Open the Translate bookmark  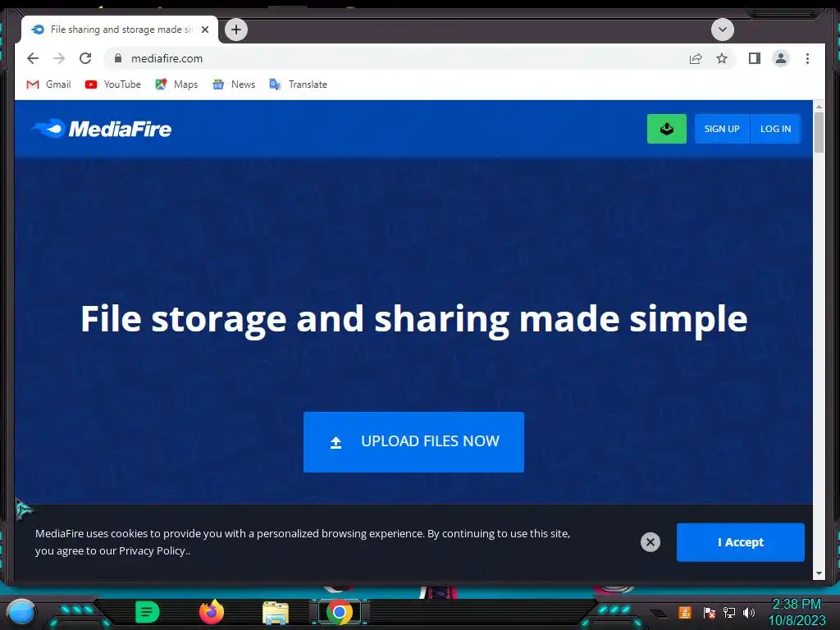(x=298, y=84)
